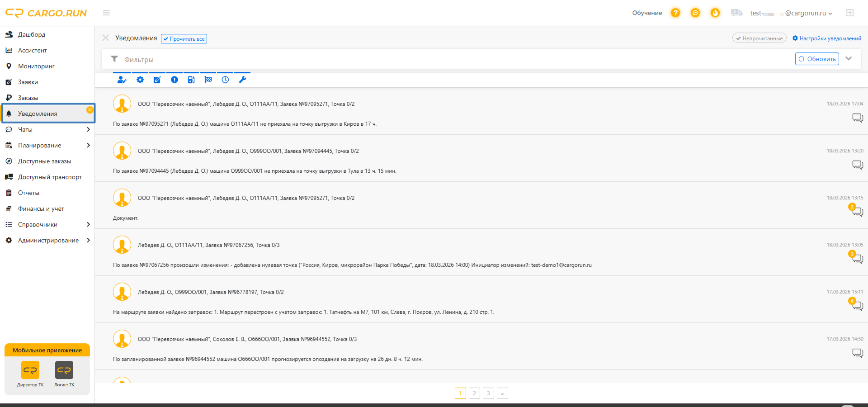868x407 pixels.
Task: Expand the Планирование submenu
Action: (88, 146)
